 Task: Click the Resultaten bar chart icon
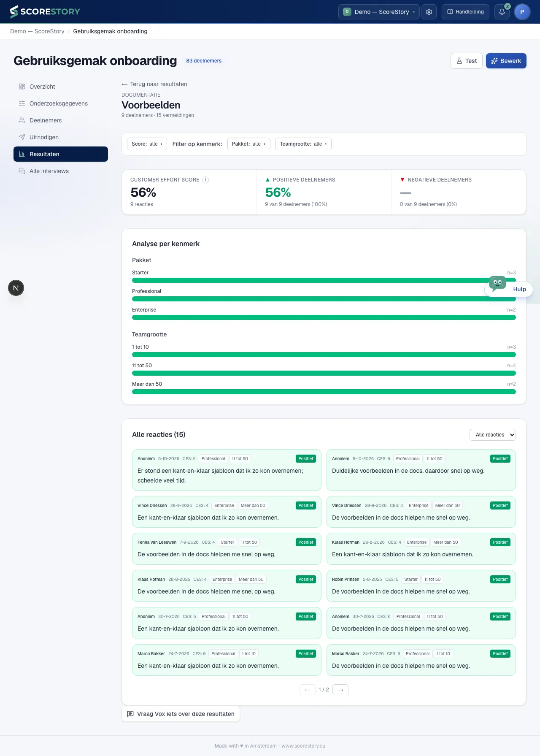pos(22,154)
